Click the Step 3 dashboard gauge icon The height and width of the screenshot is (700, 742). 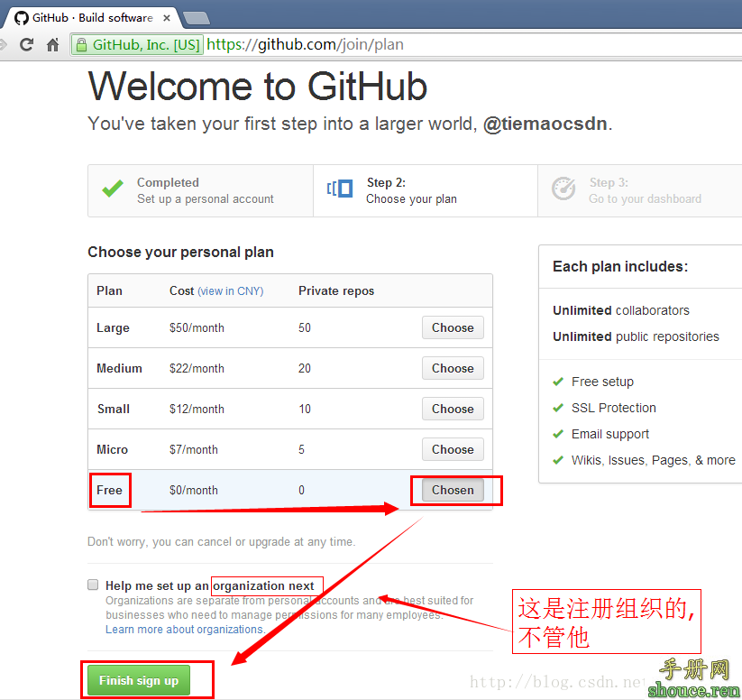click(563, 189)
